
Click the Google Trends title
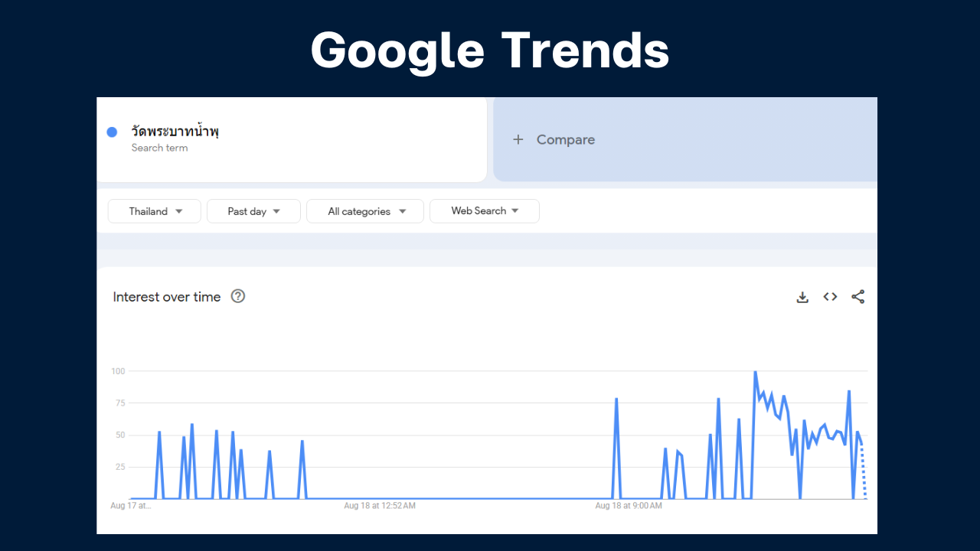[x=490, y=51]
